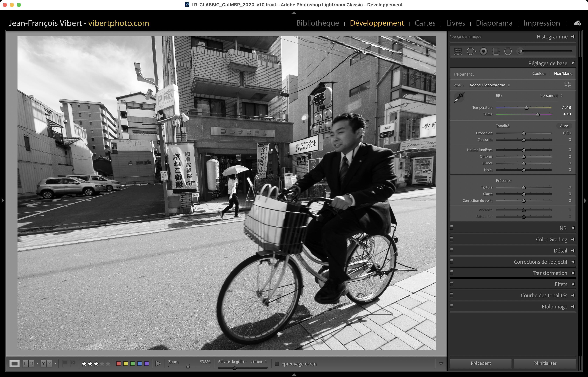This screenshot has height=377, width=588.
Task: Pick the Radial filter tool
Action: click(x=508, y=51)
